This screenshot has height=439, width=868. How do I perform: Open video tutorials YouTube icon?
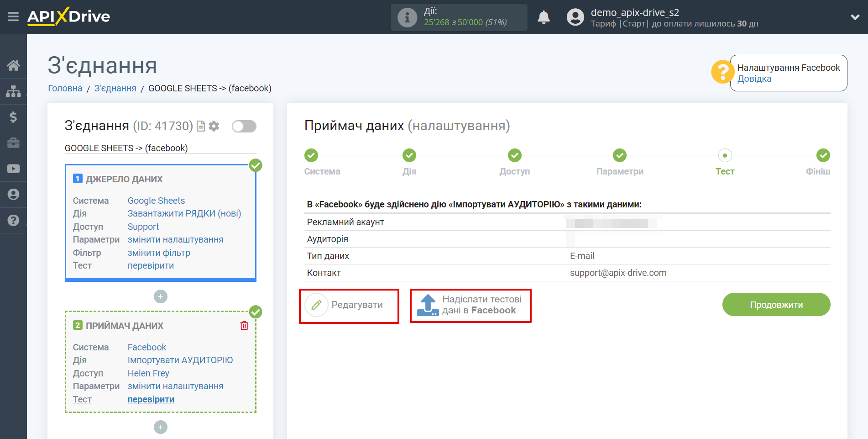tap(13, 169)
